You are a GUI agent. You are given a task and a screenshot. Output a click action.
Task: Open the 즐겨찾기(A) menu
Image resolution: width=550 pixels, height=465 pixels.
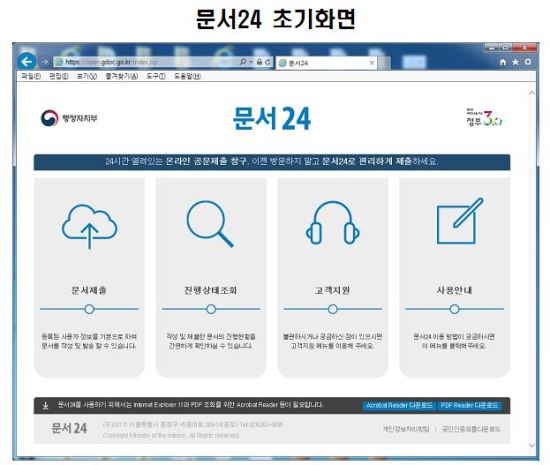(122, 76)
